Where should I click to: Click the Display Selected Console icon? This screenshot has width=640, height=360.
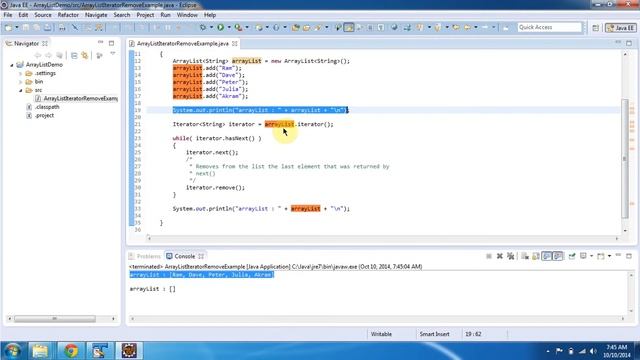[583, 256]
